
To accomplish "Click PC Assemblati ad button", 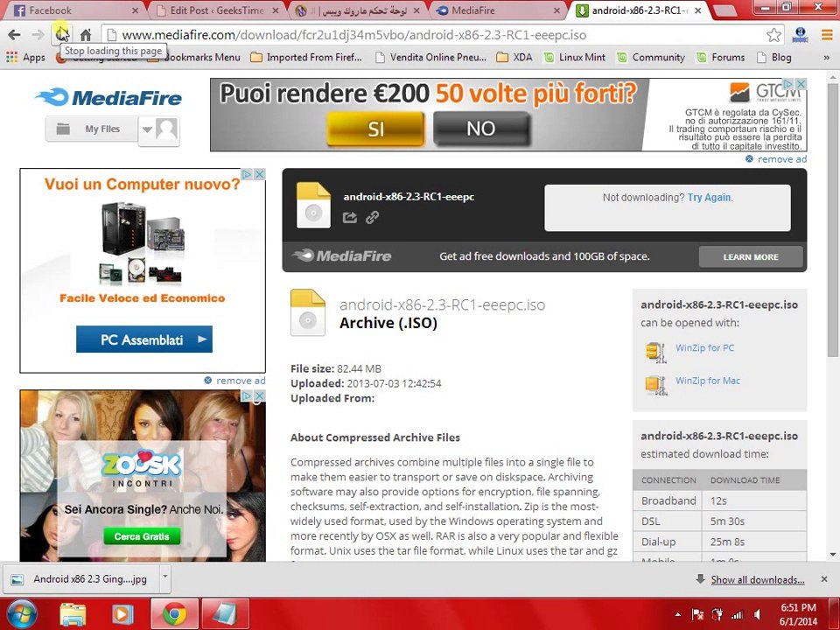I will pyautogui.click(x=144, y=339).
